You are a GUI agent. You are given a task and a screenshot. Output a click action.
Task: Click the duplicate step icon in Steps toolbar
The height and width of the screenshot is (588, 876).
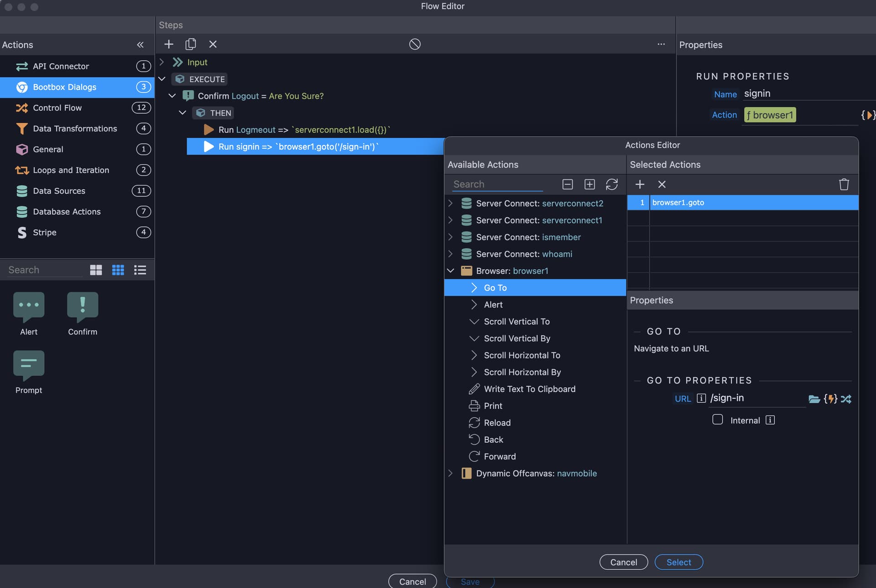pos(191,44)
